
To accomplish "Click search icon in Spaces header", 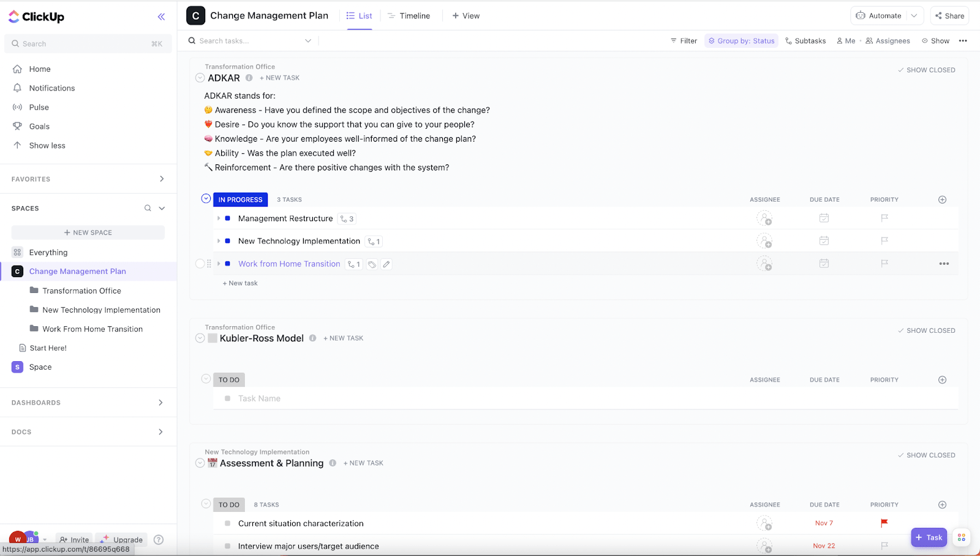I will coord(148,208).
